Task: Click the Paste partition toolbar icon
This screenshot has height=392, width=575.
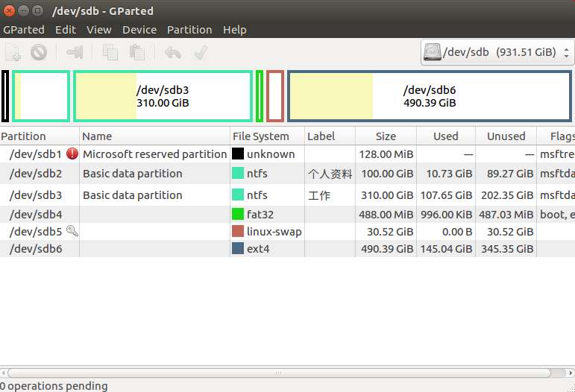Action: (x=136, y=52)
